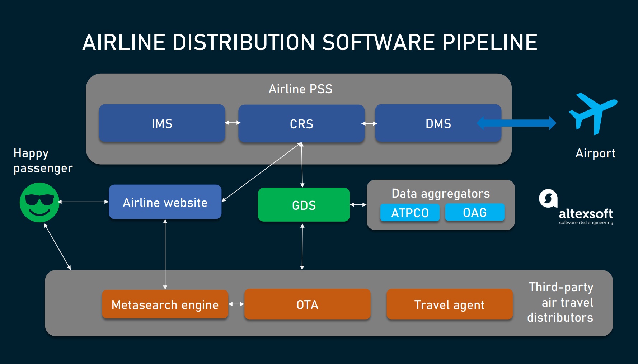Select the IMS block
The height and width of the screenshot is (364, 638).
point(162,124)
